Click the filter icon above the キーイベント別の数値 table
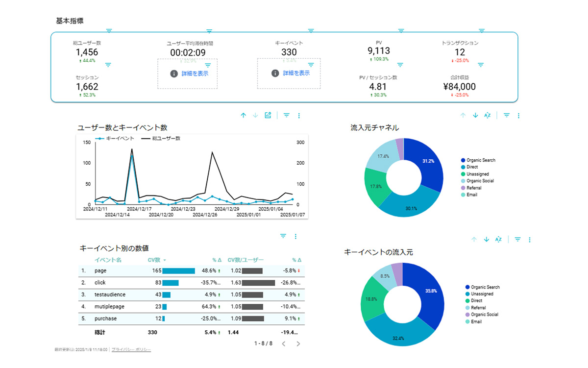This screenshot has width=588, height=368. (283, 236)
